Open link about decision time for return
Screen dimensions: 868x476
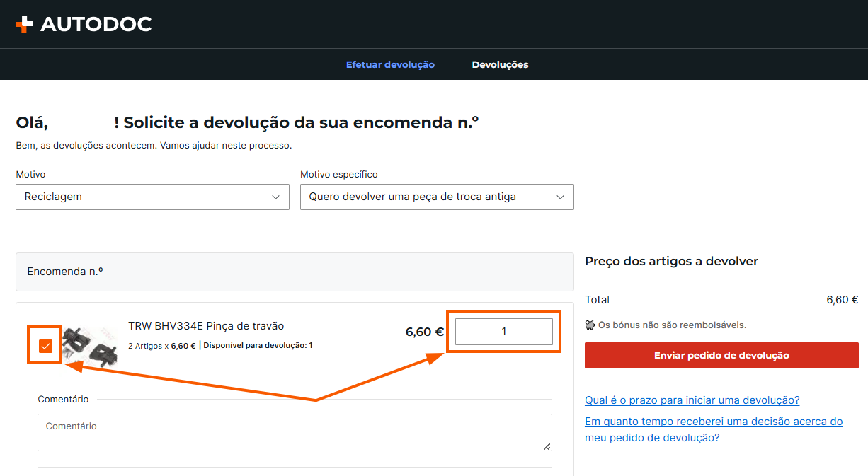[x=714, y=429]
